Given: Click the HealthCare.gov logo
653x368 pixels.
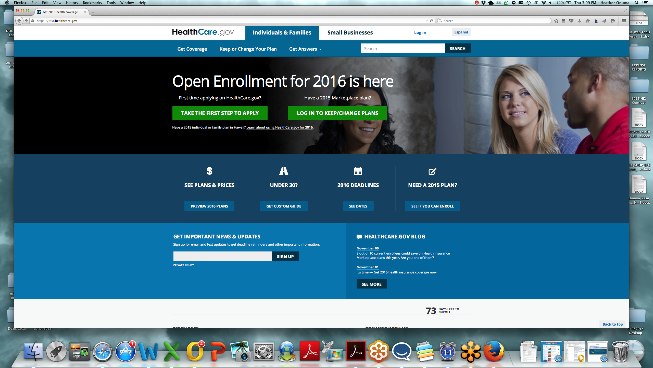Looking at the screenshot, I should [x=203, y=32].
